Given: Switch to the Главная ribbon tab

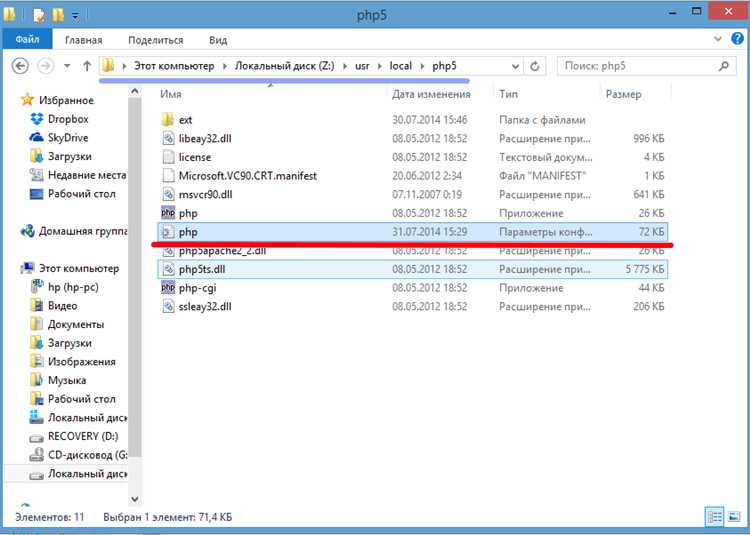Looking at the screenshot, I should pos(84,40).
